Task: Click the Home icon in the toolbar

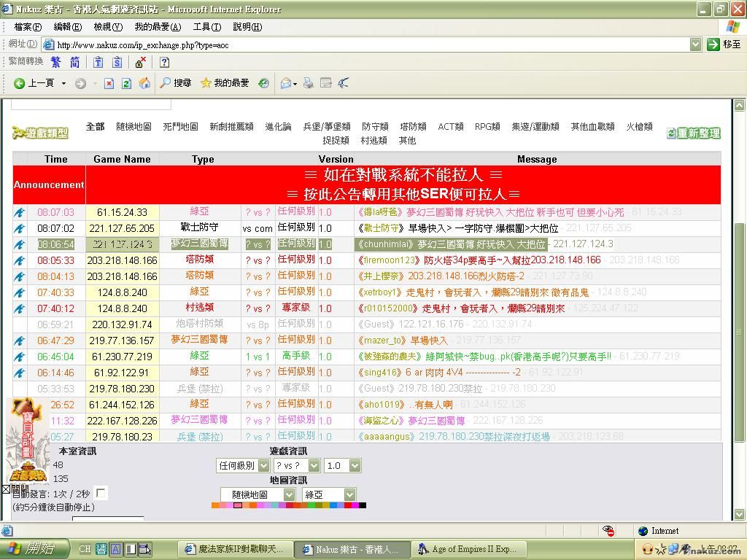Action: click(x=144, y=83)
